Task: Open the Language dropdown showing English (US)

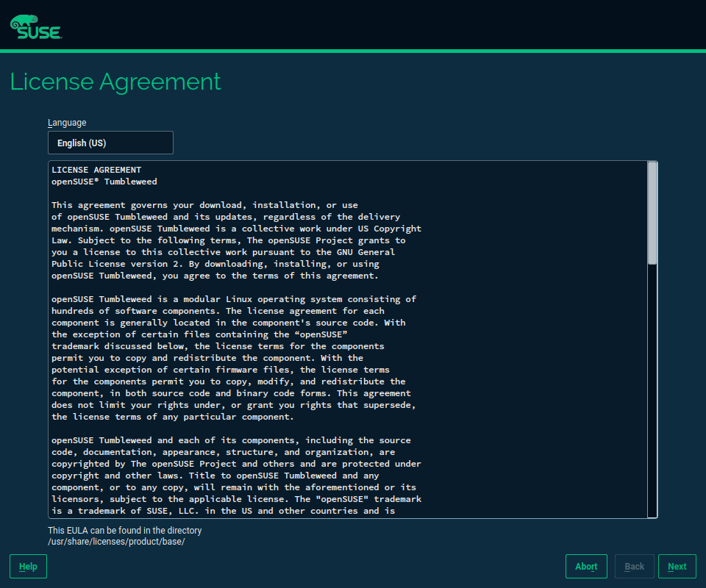Action: [110, 143]
